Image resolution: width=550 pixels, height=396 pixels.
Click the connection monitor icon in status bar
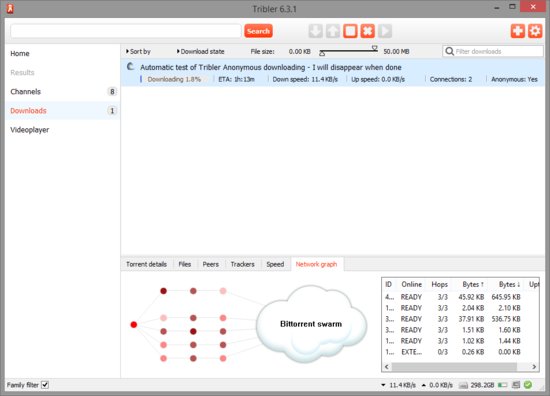click(x=516, y=385)
